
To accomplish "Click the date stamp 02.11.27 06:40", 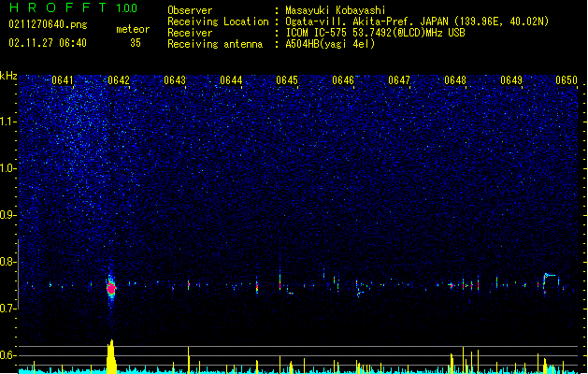I will point(48,43).
